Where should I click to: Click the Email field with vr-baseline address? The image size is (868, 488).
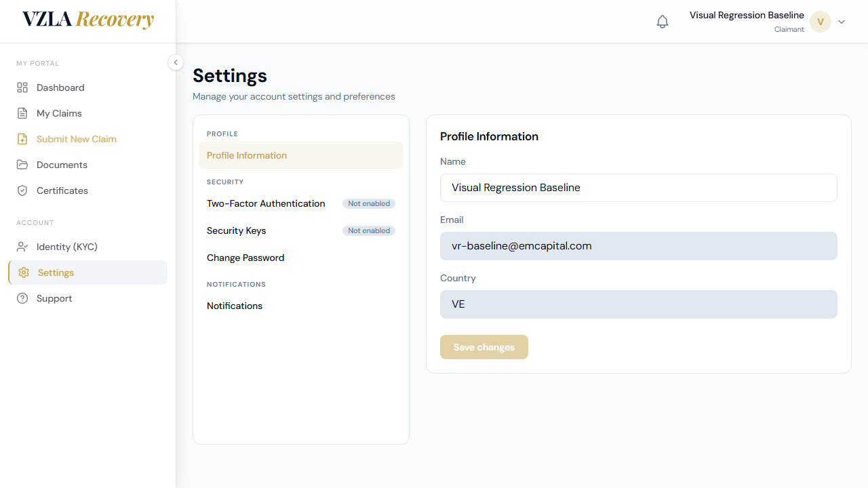coord(639,246)
